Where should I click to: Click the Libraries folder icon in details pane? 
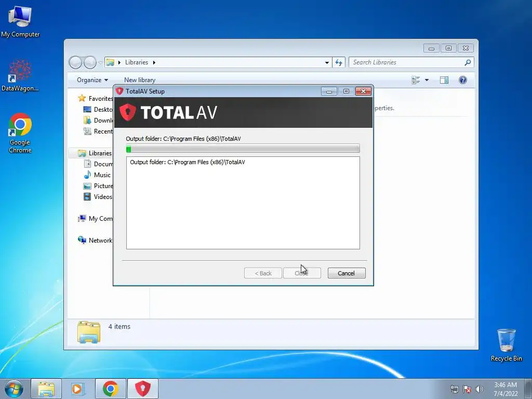point(88,332)
